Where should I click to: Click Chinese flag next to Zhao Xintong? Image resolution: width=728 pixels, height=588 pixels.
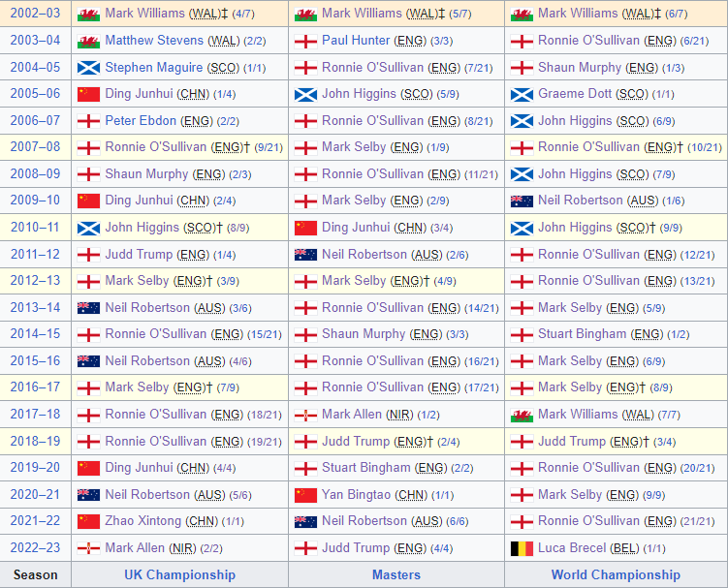(x=88, y=521)
